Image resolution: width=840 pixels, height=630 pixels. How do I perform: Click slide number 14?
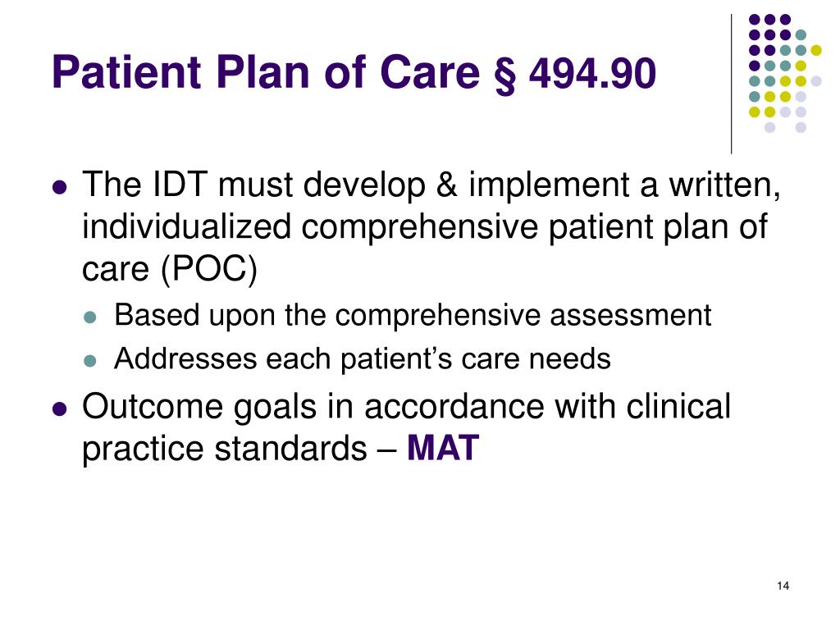click(783, 586)
